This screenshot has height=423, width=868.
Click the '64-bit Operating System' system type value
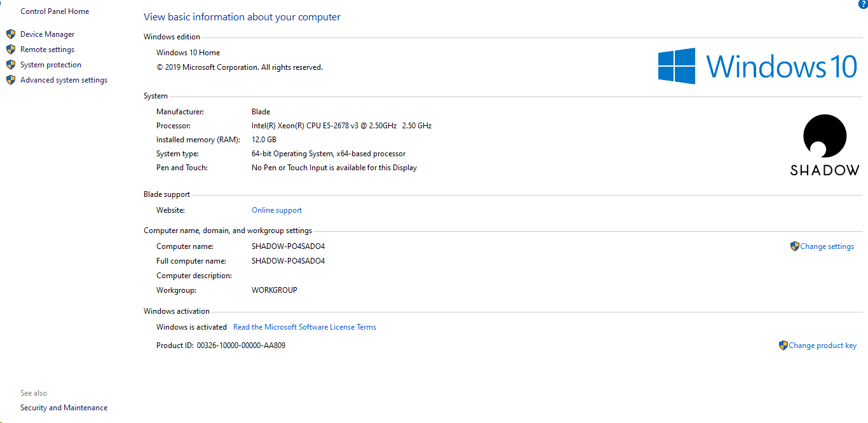click(329, 154)
